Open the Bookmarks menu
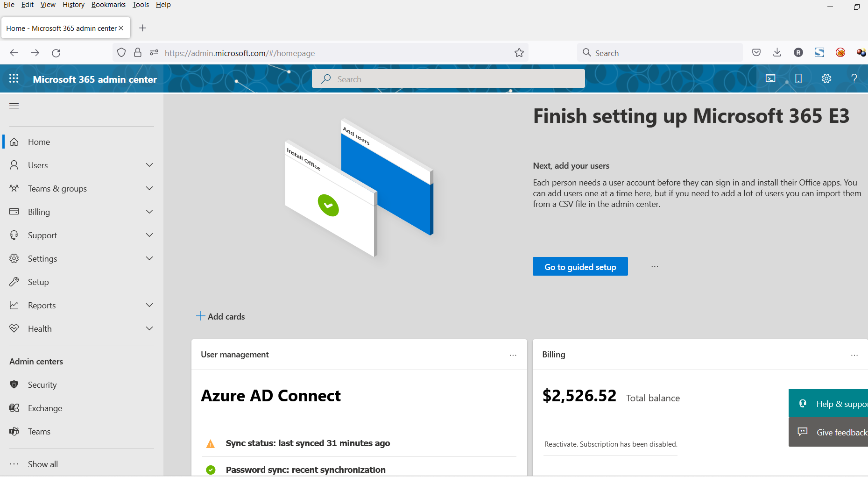 [x=108, y=5]
